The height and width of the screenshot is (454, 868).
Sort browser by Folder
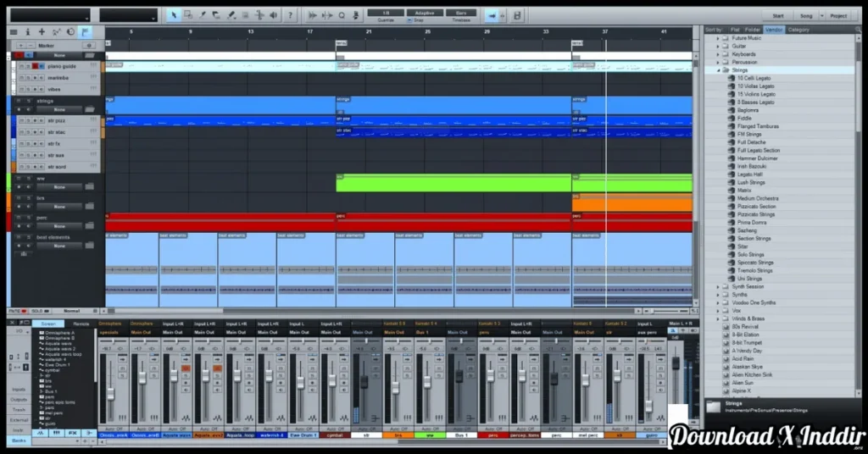[752, 30]
